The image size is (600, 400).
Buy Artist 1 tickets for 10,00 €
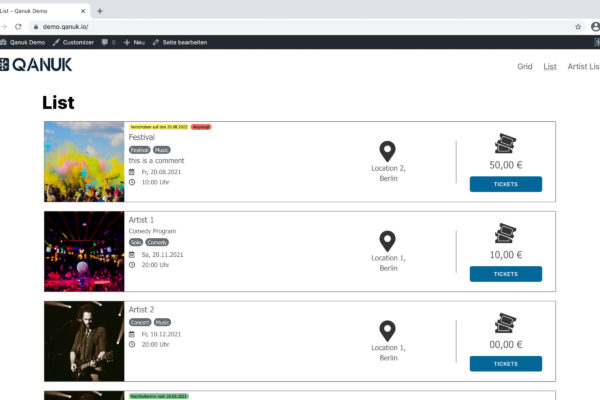point(505,274)
